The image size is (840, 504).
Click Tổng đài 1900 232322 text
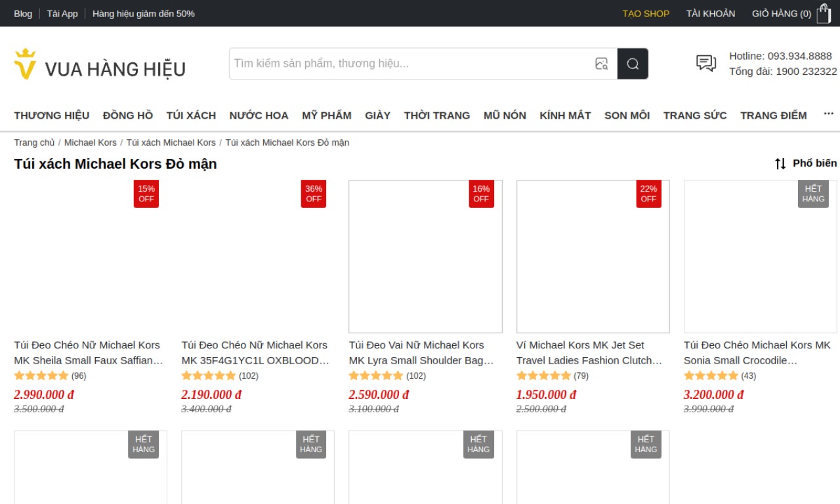[x=783, y=71]
